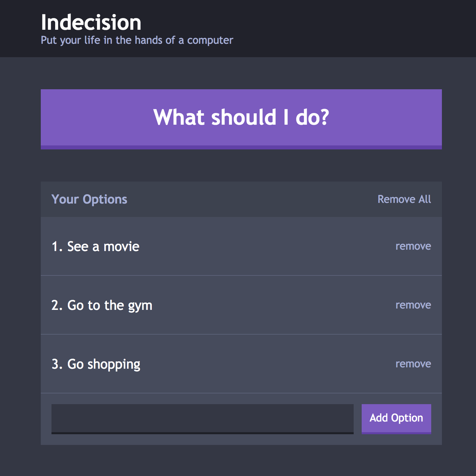The height and width of the screenshot is (476, 476).
Task: Remove the "See a movie" option
Action: [413, 246]
